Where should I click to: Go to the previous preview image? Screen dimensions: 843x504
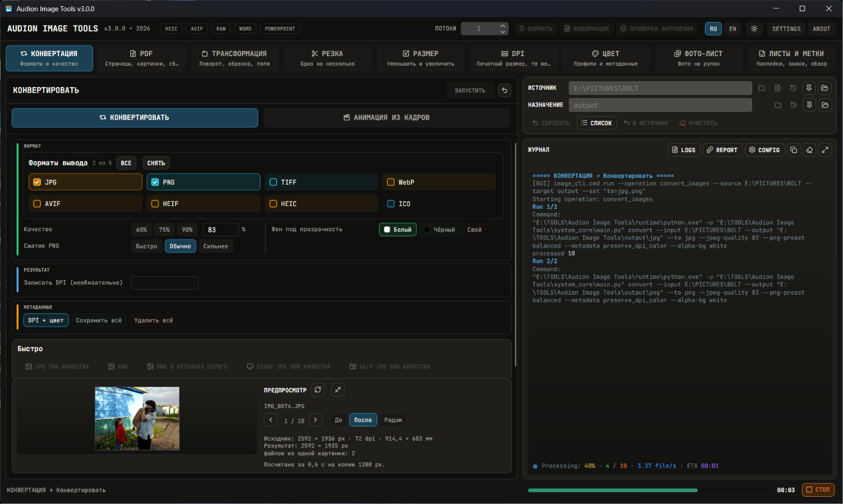(x=271, y=420)
